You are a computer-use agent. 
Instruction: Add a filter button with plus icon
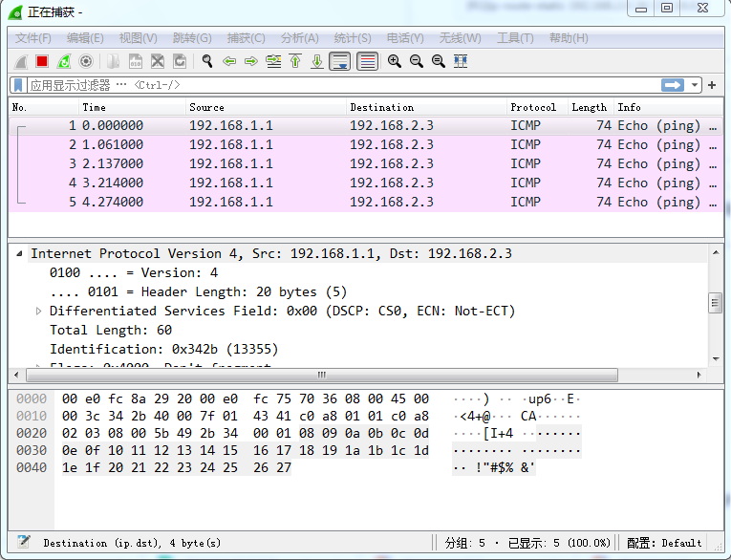click(712, 85)
